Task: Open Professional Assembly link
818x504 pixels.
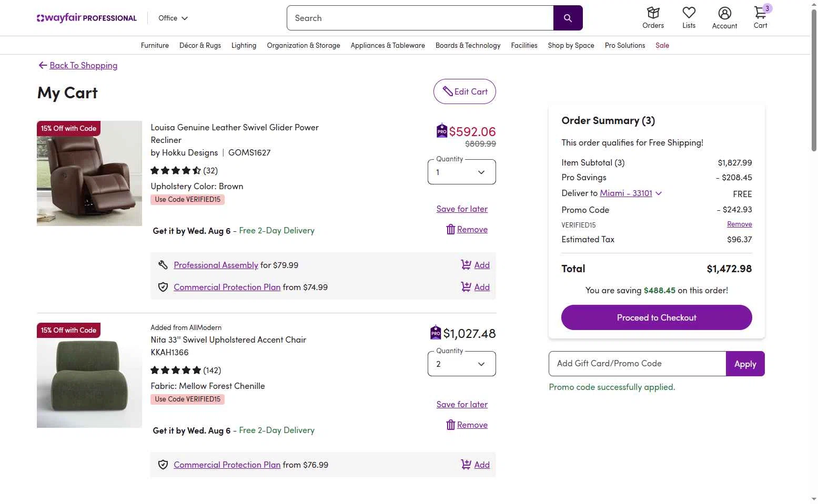Action: coord(216,265)
